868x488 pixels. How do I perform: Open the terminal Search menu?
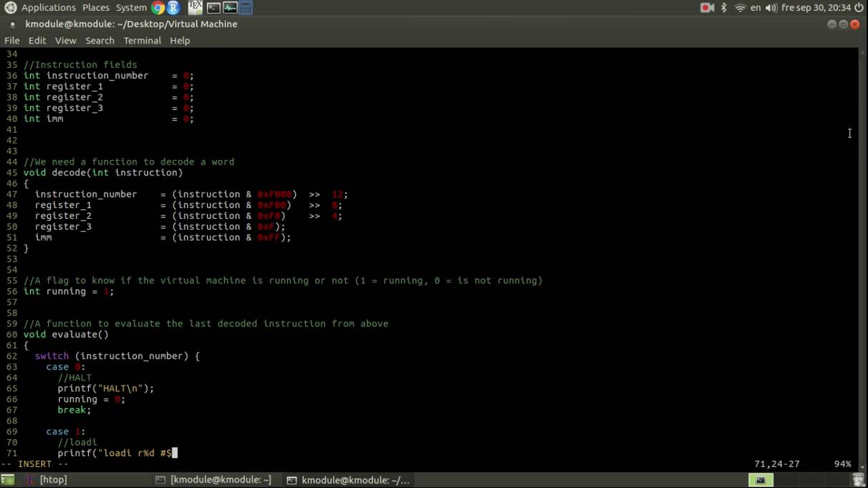tap(100, 41)
